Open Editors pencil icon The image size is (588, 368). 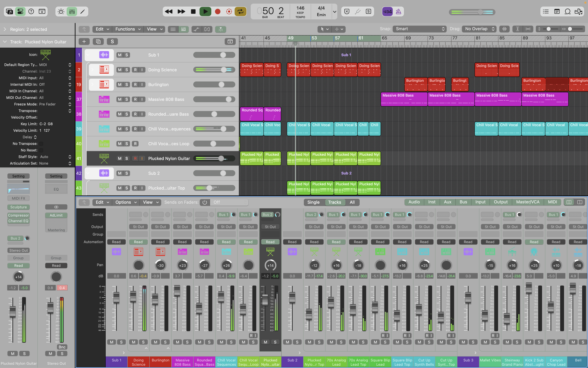pyautogui.click(x=83, y=11)
